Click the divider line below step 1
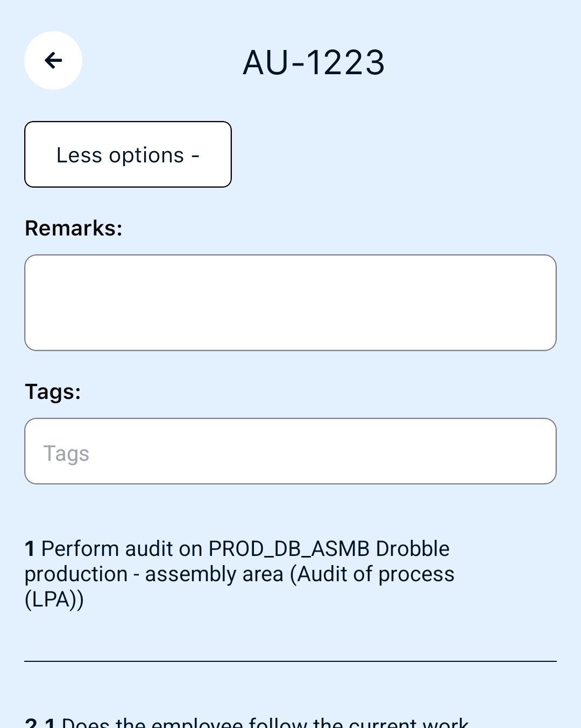 pyautogui.click(x=290, y=661)
